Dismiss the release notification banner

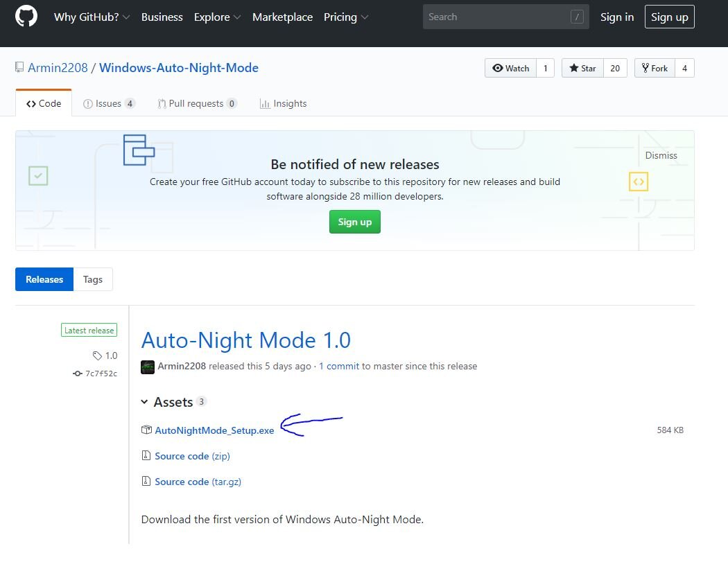tap(661, 155)
